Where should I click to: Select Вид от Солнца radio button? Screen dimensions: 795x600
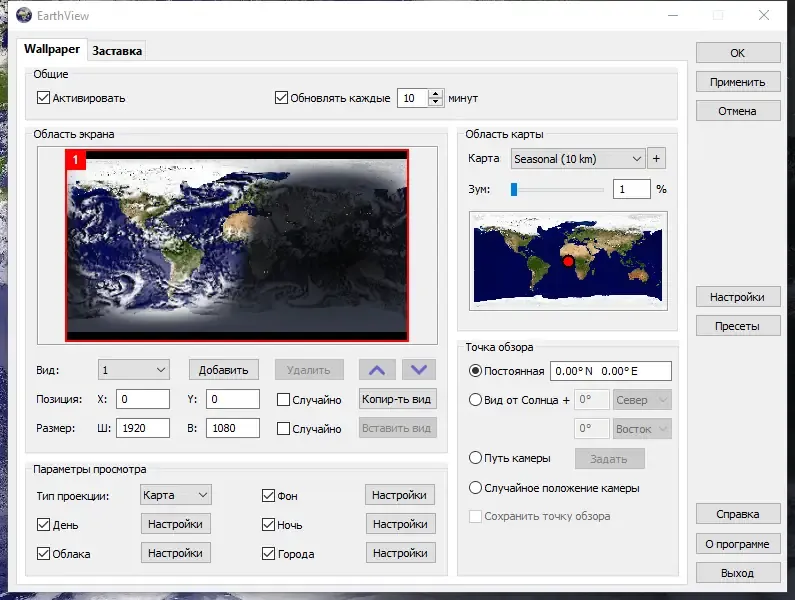click(475, 400)
